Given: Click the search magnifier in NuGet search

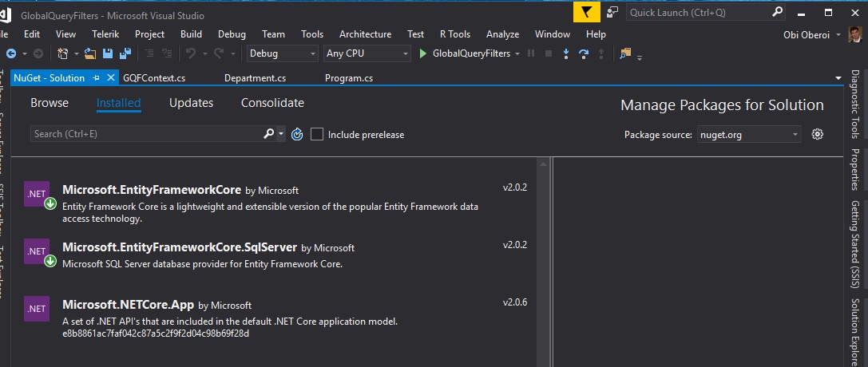Looking at the screenshot, I should point(268,134).
